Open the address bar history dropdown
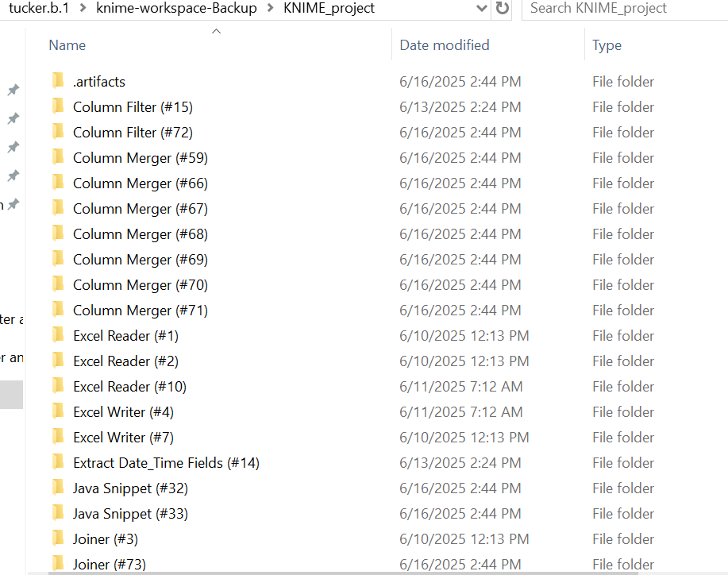Viewport: 728px width, 575px height. (x=481, y=8)
